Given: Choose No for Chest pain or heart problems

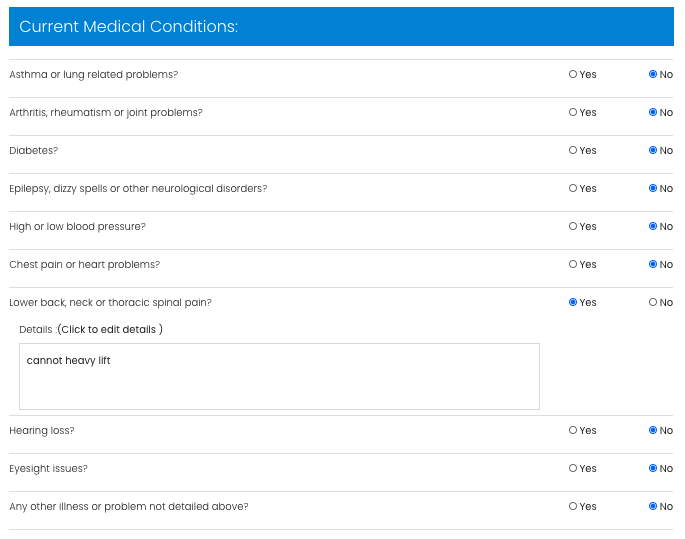Looking at the screenshot, I should point(653,264).
